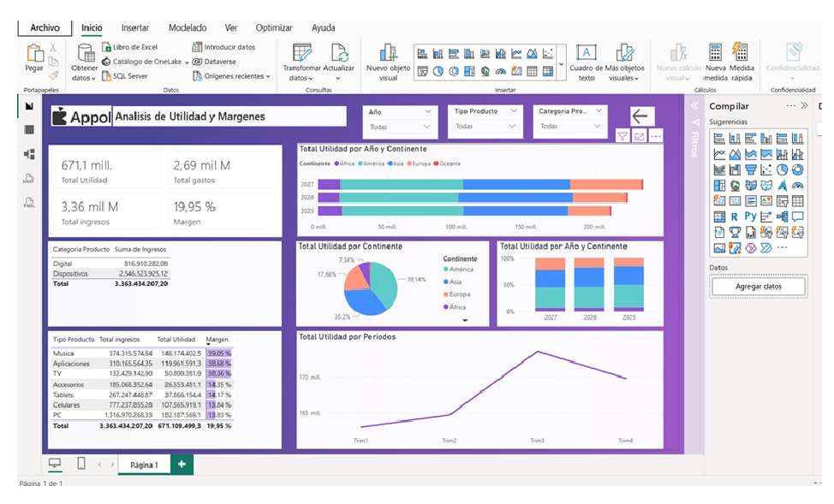Click the Pegar clipboard icon
This screenshot has height=504, width=834.
(34, 54)
